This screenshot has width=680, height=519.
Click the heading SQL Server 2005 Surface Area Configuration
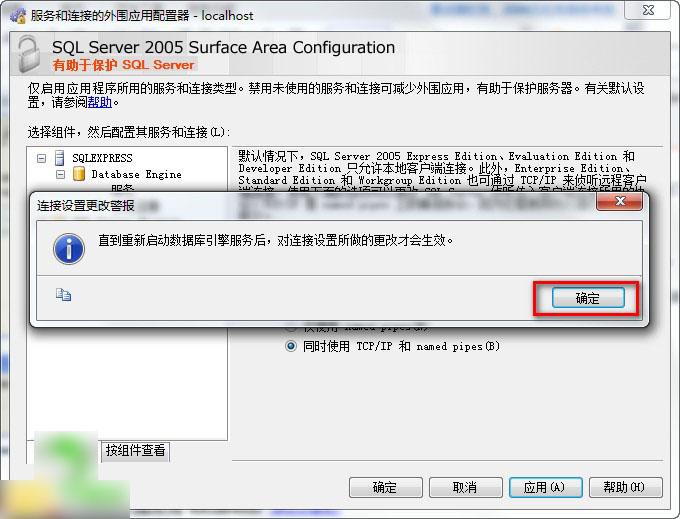(223, 47)
